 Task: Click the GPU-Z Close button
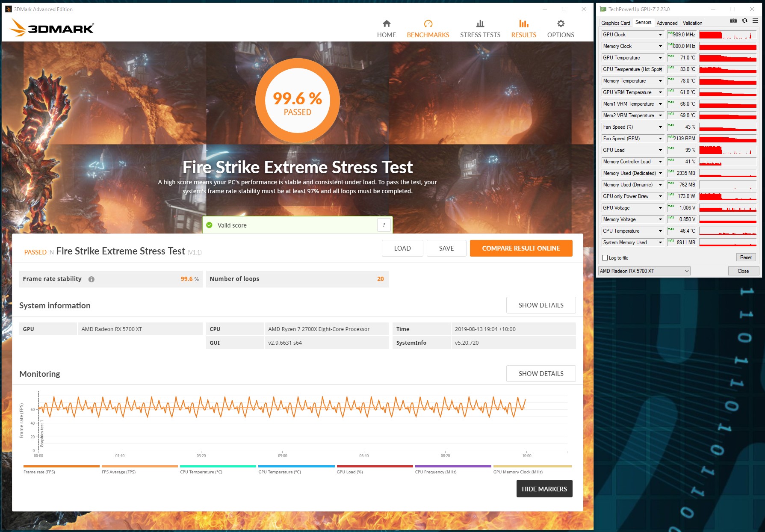pos(743,271)
